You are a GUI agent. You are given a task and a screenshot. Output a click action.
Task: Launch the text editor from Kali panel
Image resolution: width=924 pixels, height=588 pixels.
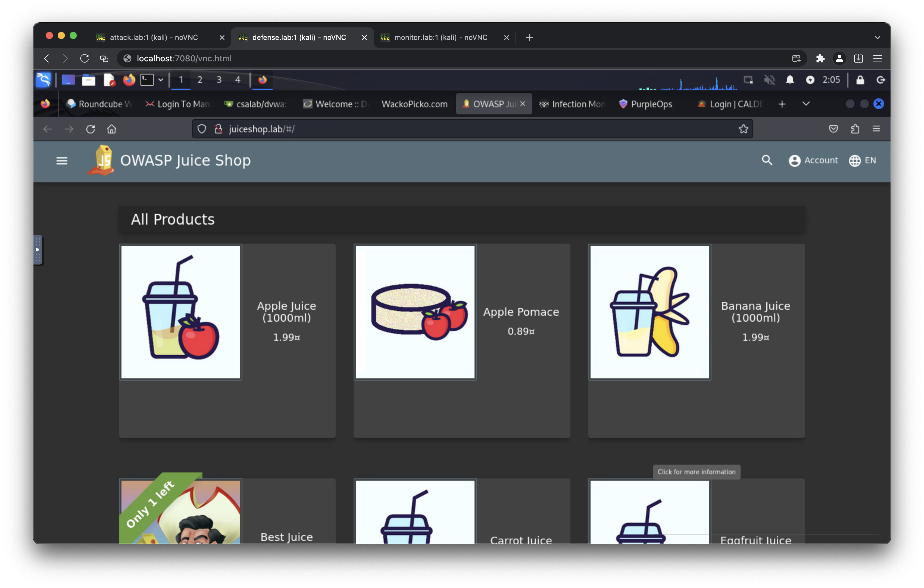coord(109,80)
